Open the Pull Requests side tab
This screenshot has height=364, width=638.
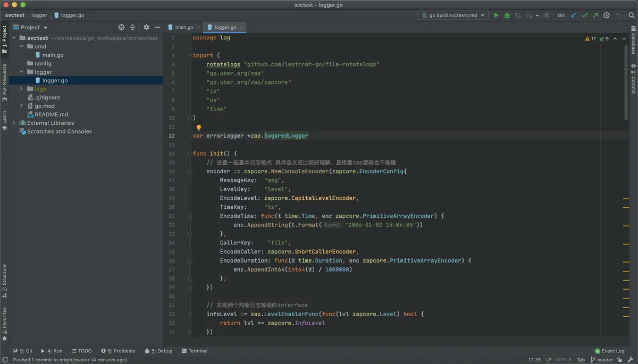[5, 82]
